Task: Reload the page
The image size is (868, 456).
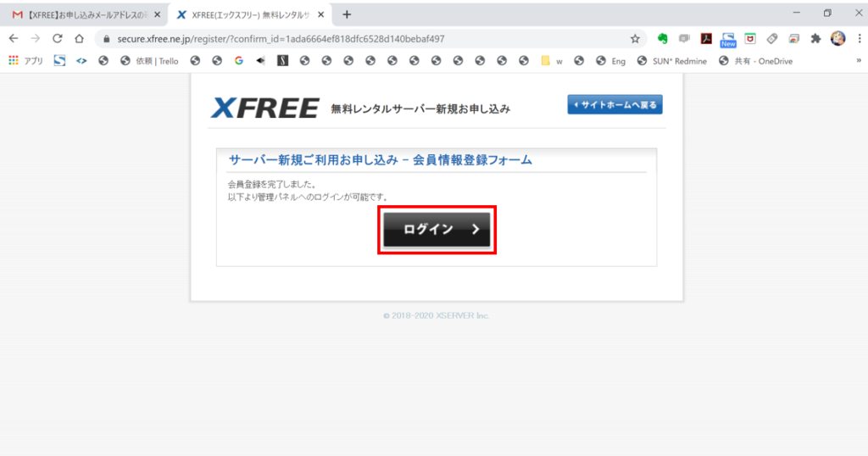Action: point(58,38)
